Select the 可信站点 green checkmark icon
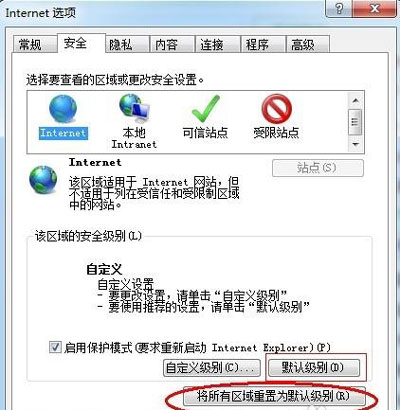The height and width of the screenshot is (410, 400). [x=206, y=109]
